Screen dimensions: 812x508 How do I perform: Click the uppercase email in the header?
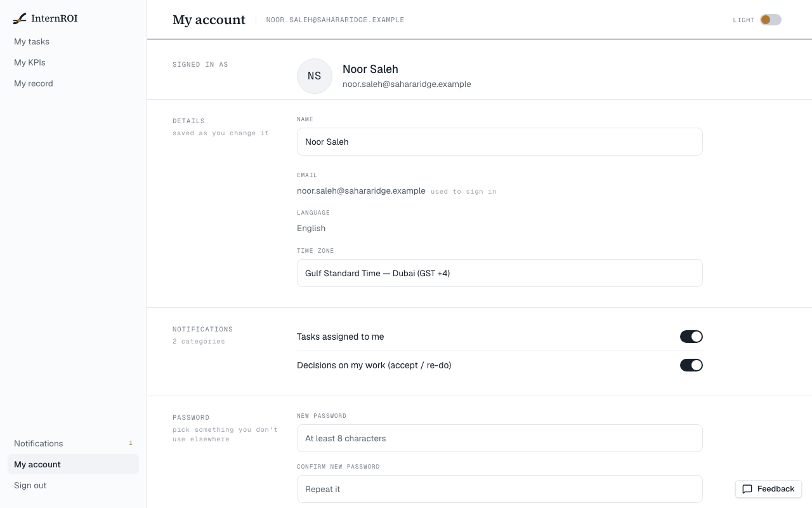pos(335,20)
